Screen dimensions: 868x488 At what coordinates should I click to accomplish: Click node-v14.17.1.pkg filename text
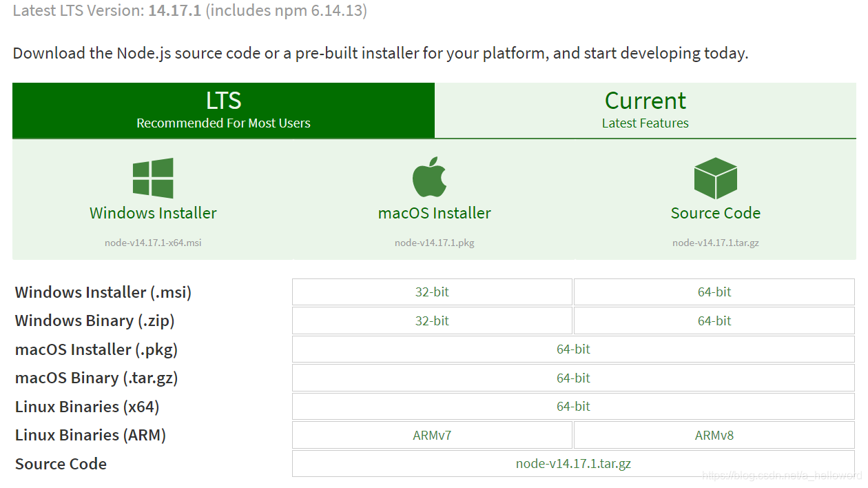coord(435,243)
